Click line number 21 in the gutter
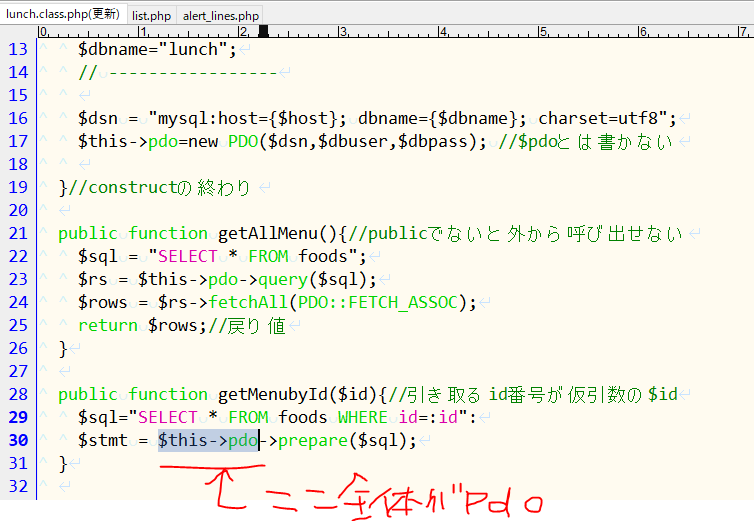Image resolution: width=754 pixels, height=521 pixels. 18,233
